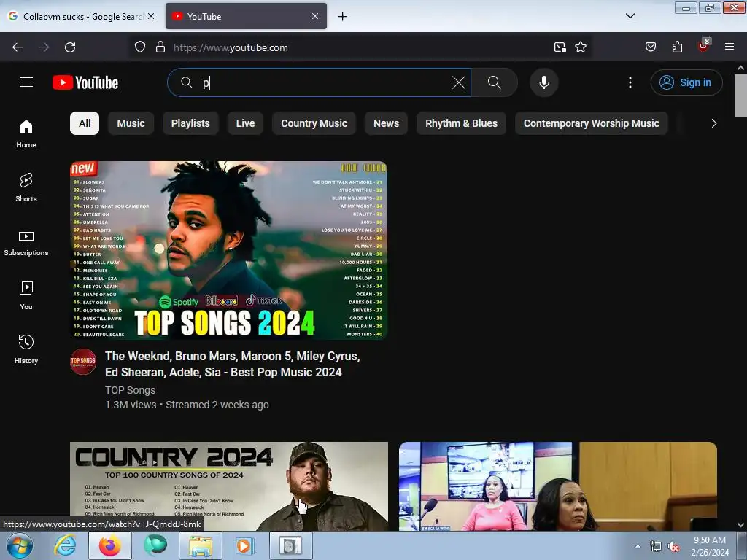Click the browser forward arrow
The image size is (747, 560).
pos(44,47)
